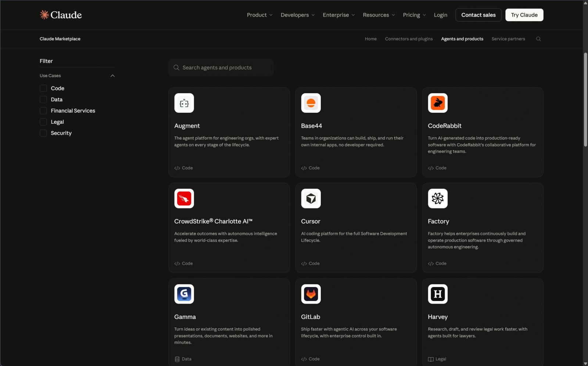Expand the Developers dropdown menu
588x366 pixels.
[x=298, y=15]
